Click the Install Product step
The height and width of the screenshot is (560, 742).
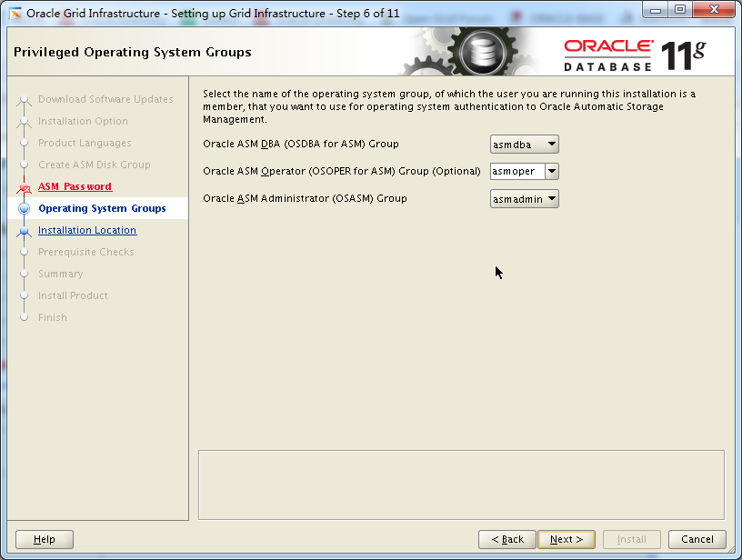pos(73,295)
